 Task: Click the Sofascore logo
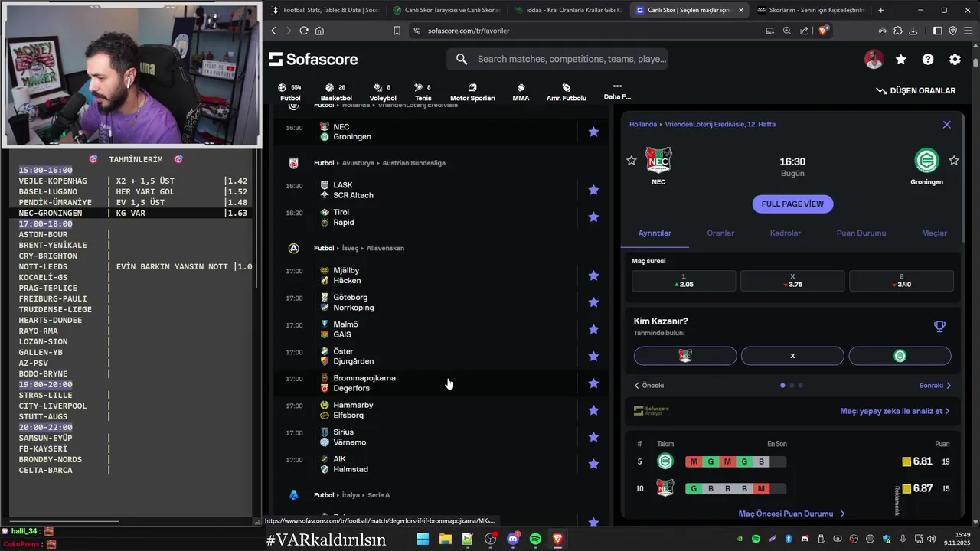[313, 59]
